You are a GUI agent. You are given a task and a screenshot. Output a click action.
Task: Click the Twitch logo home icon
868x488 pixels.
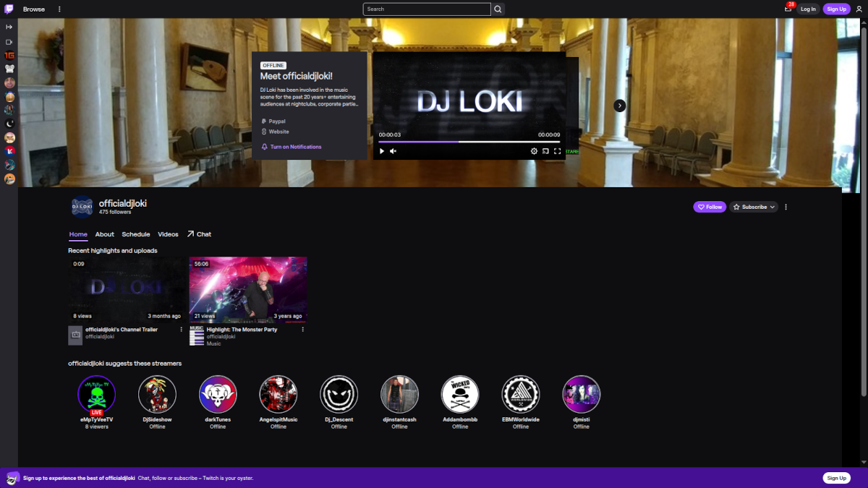(x=9, y=9)
